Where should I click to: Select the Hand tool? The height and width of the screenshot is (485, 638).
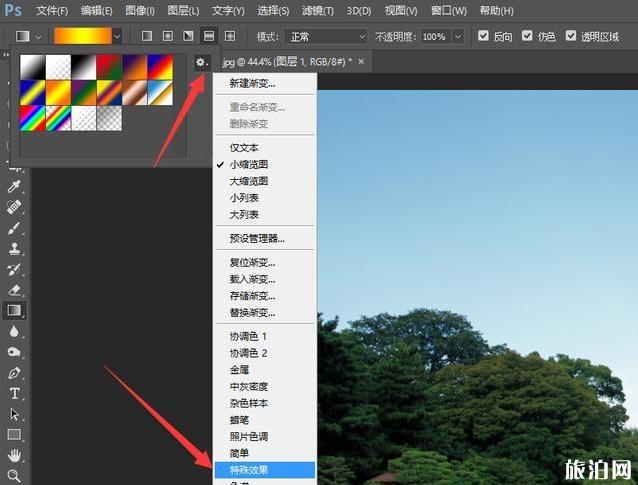(x=15, y=456)
